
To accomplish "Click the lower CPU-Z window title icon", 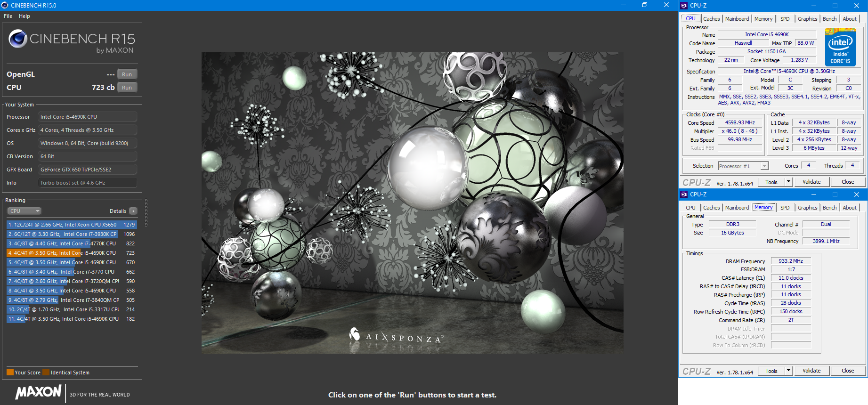I will click(x=684, y=194).
